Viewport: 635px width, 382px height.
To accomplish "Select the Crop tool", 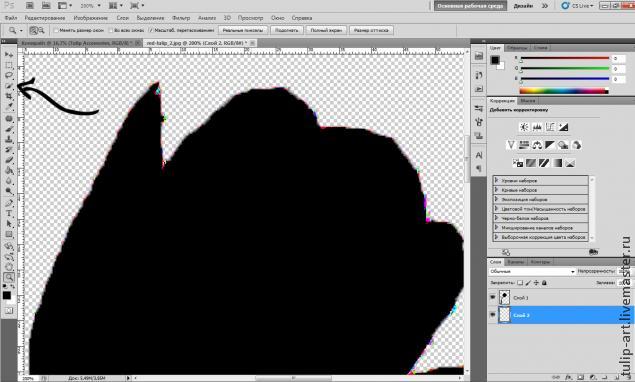I will click(x=9, y=96).
